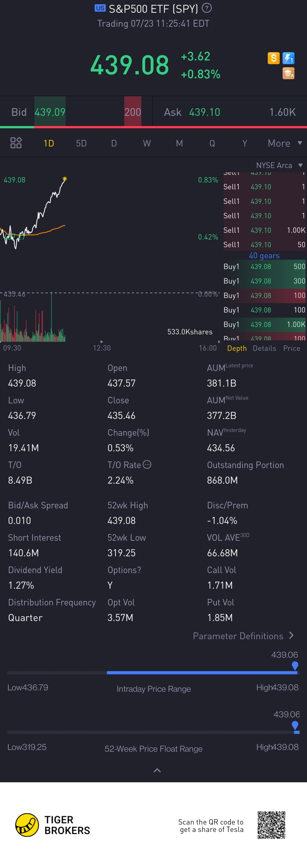The width and height of the screenshot is (307, 868).
Task: Tap the QR code image
Action: tap(271, 825)
